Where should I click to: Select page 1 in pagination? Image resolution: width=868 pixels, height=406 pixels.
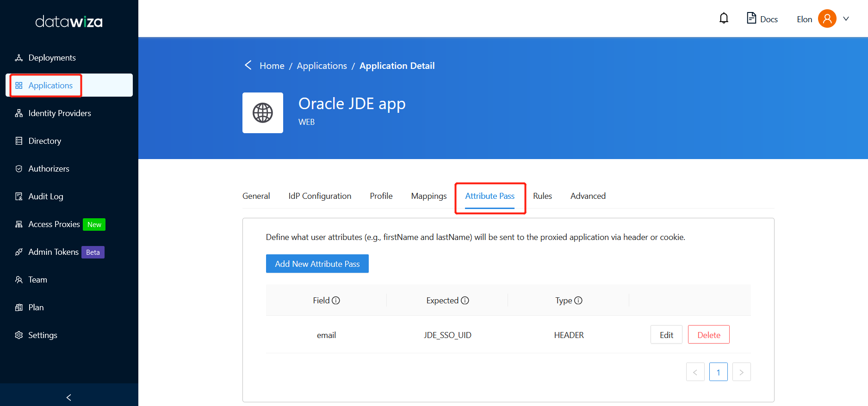[x=719, y=372]
